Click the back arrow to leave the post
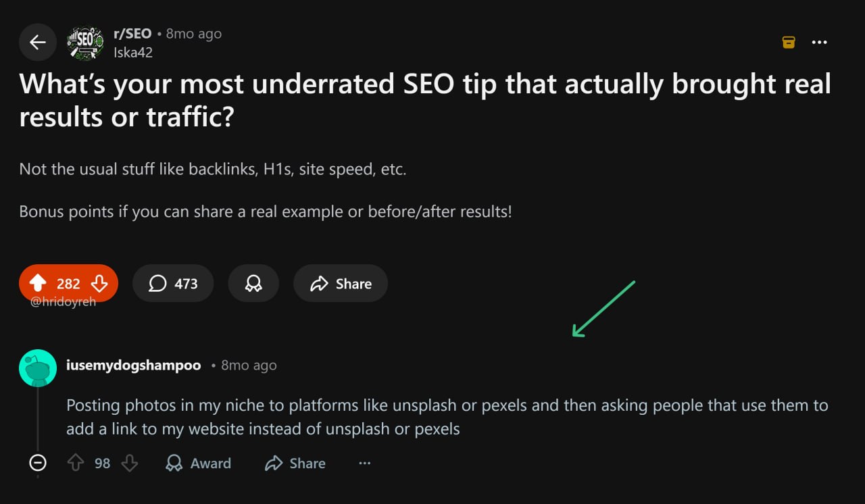 point(37,42)
